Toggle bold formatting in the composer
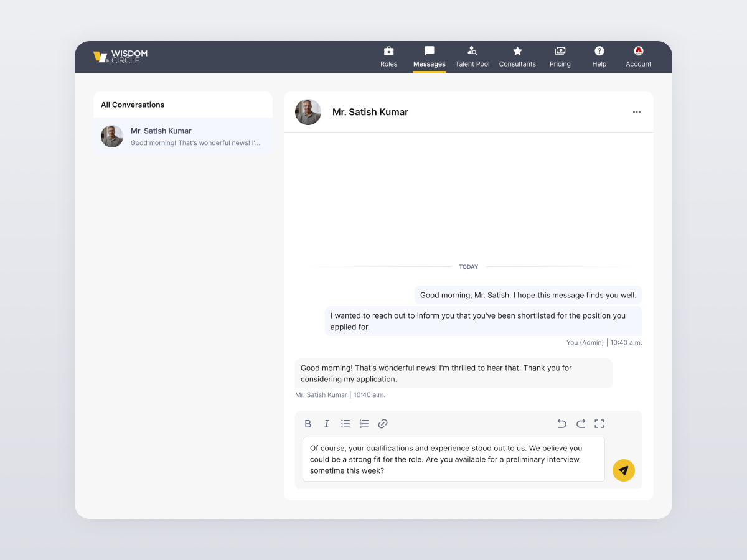The width and height of the screenshot is (747, 560). click(308, 424)
